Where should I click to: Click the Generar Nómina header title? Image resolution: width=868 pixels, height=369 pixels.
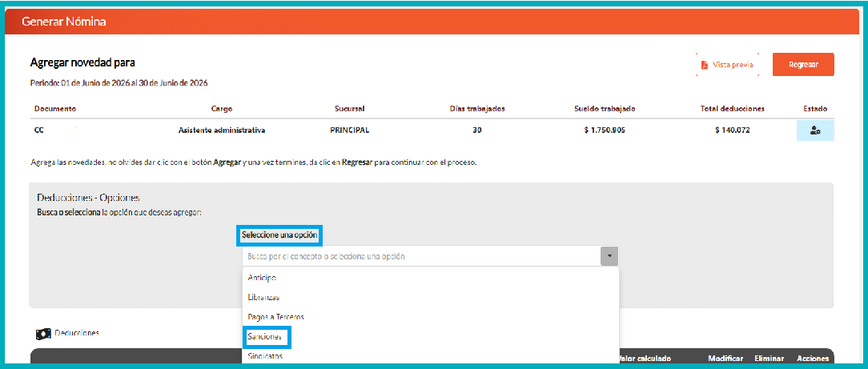[x=64, y=22]
